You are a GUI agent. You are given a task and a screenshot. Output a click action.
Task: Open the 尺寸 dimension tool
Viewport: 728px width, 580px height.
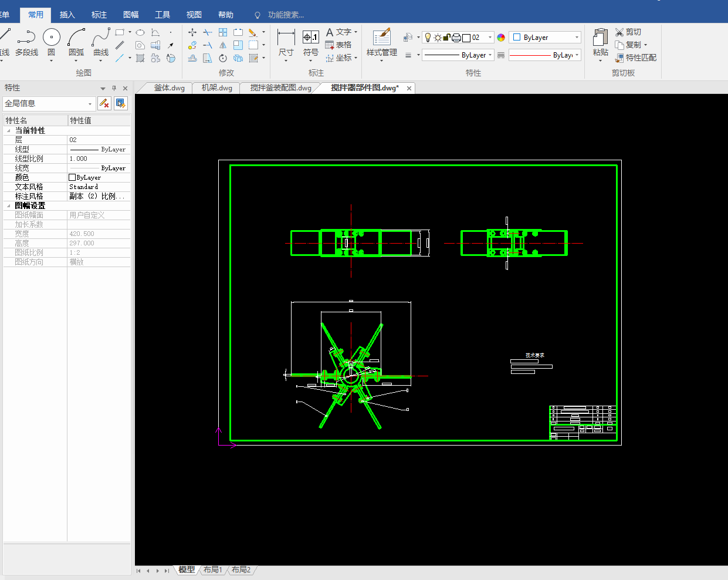(286, 44)
